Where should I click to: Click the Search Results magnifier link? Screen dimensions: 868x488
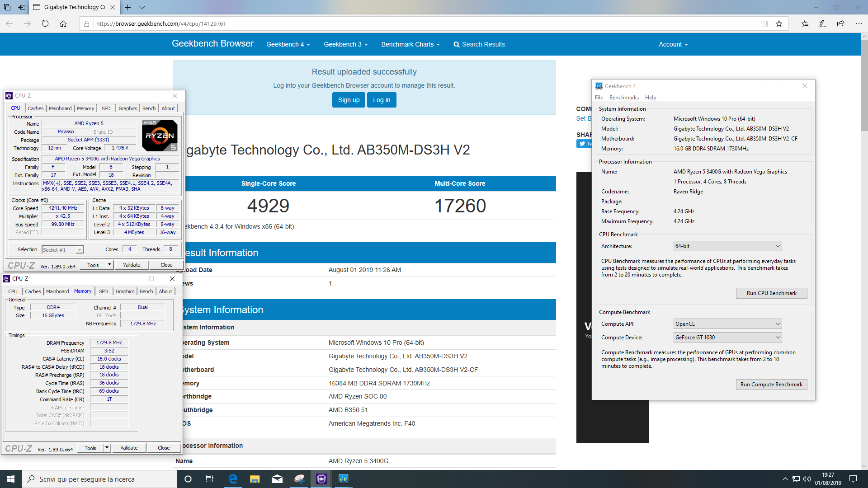tap(479, 44)
